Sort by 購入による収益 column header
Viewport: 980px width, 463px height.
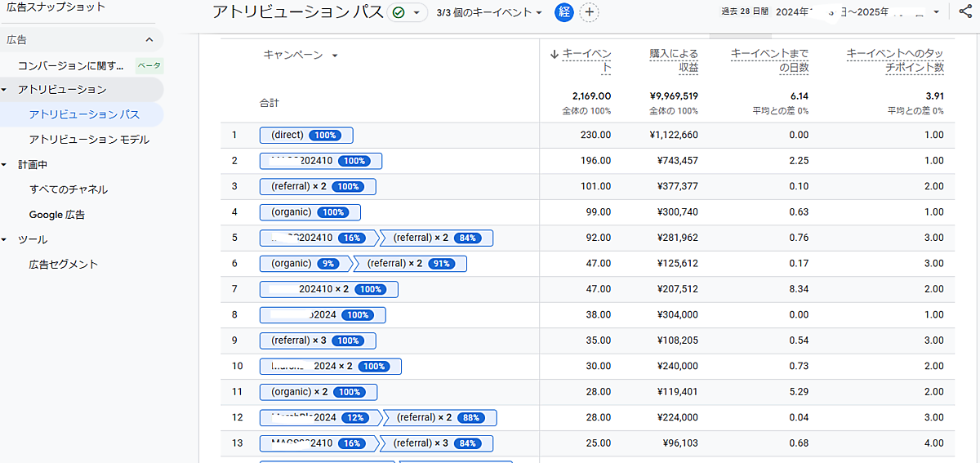(674, 60)
